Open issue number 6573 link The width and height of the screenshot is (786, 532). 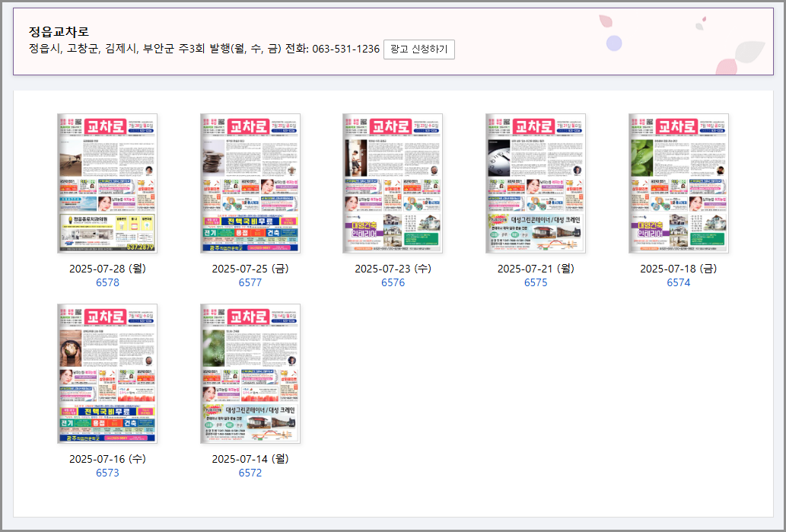[107, 473]
